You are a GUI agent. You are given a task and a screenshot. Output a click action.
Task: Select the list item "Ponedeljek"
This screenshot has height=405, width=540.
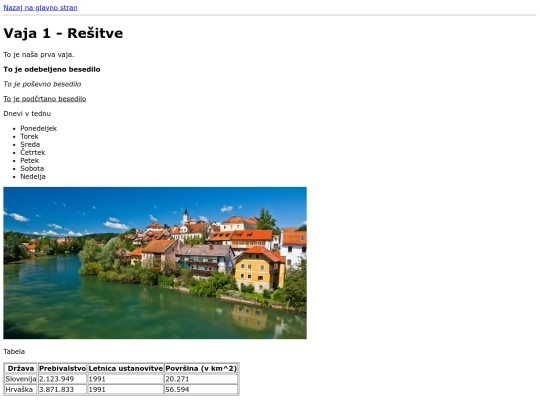[x=39, y=128]
